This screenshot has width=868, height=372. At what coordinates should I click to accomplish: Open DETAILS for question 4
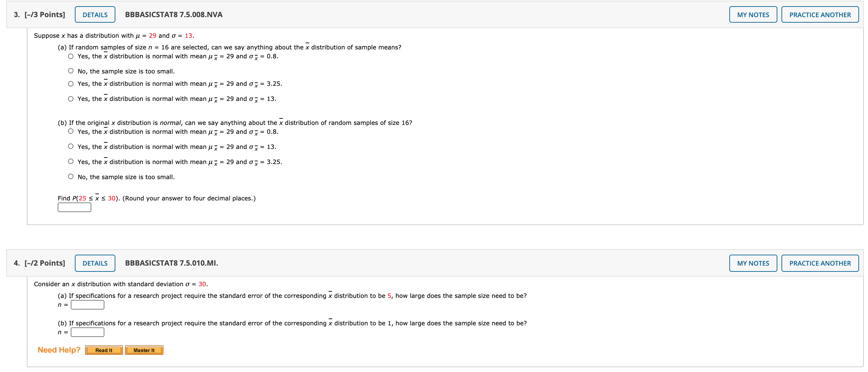coord(95,263)
